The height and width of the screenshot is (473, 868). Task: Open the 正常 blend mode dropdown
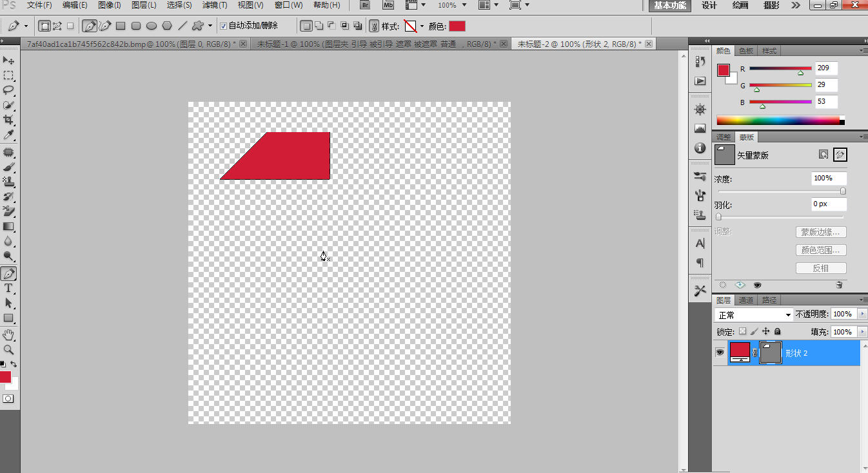754,315
